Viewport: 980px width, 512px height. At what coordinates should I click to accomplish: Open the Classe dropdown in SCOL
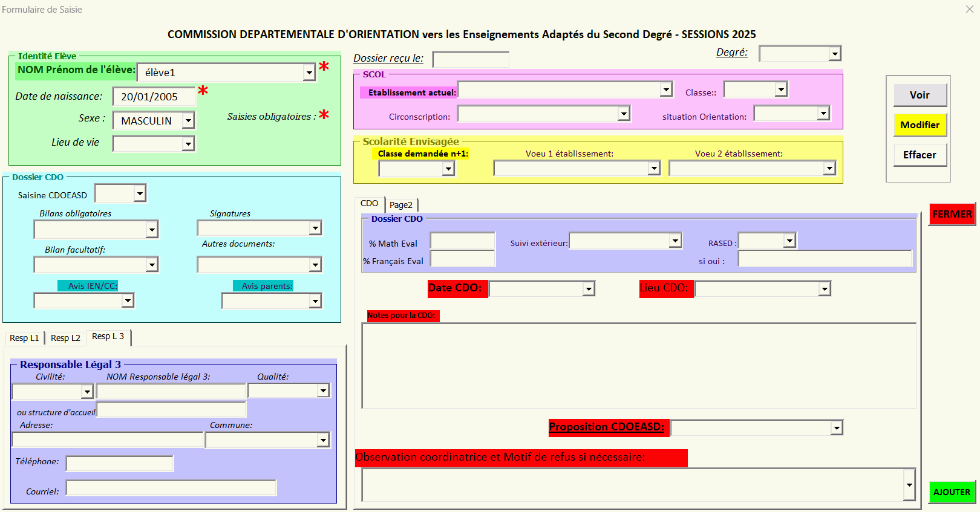(x=781, y=89)
